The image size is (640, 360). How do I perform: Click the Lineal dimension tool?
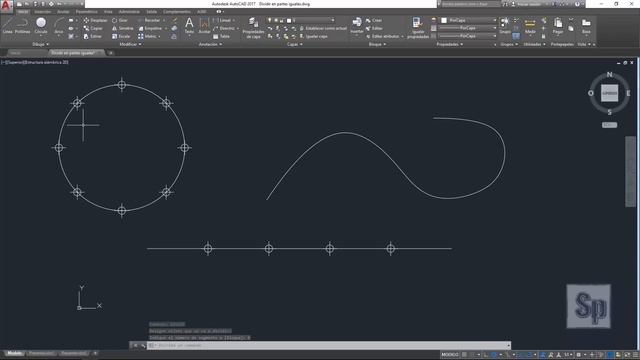pyautogui.click(x=222, y=20)
